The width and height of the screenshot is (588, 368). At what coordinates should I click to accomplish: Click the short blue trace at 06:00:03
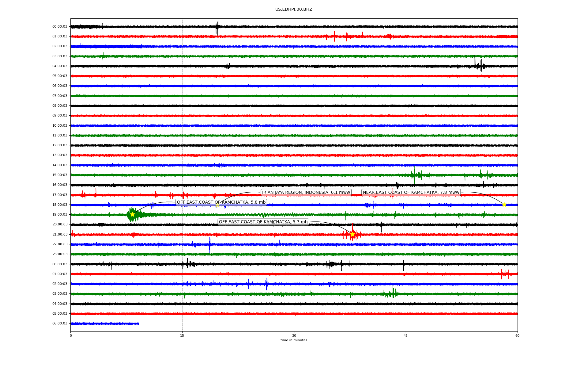(x=105, y=324)
